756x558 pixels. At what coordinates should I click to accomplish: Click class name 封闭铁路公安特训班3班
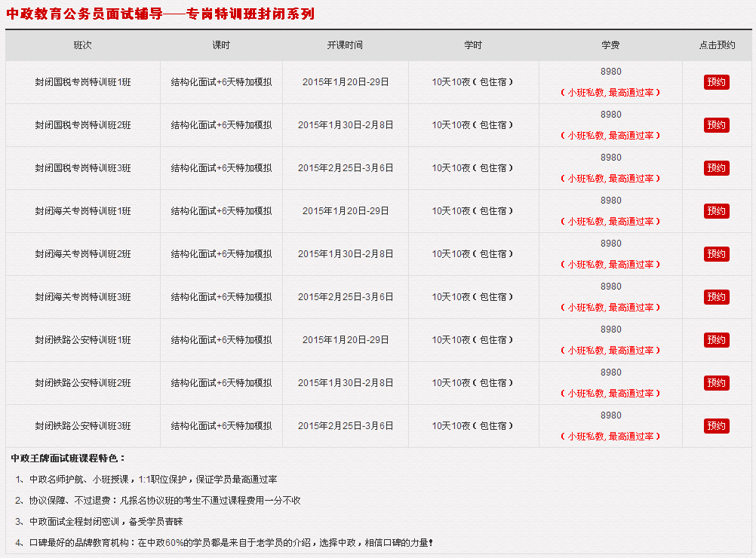coord(83,426)
